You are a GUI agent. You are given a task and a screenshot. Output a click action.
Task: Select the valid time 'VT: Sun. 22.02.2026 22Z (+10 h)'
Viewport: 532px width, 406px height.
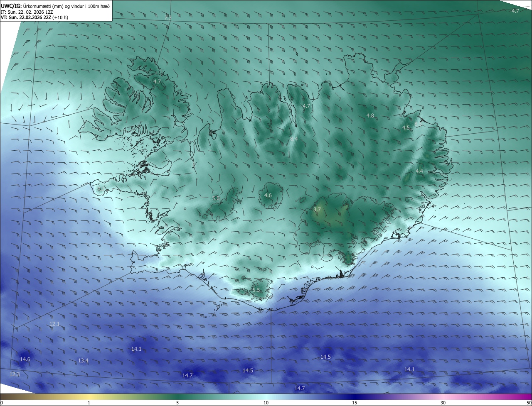click(34, 18)
